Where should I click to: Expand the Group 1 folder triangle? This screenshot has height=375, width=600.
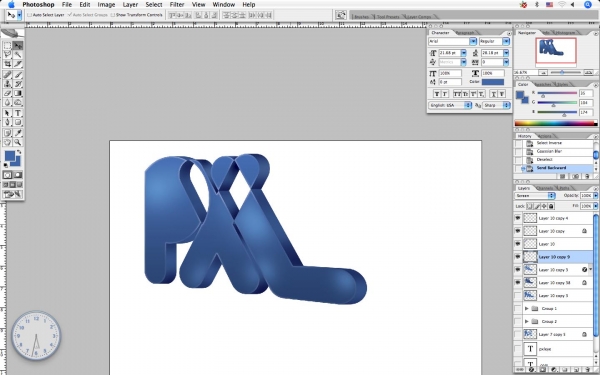527,308
